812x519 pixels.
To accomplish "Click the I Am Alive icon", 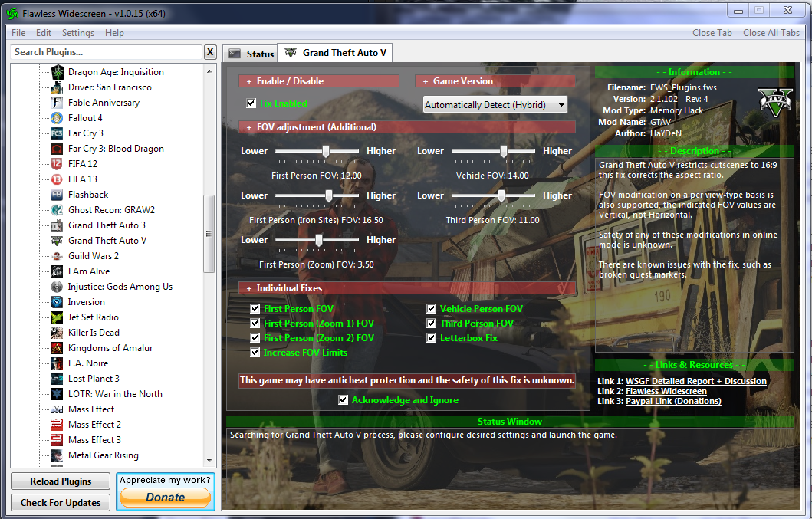I will click(x=57, y=271).
